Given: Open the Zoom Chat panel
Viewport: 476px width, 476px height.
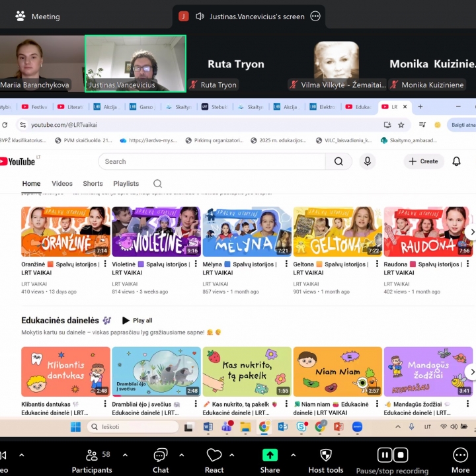Looking at the screenshot, I should (x=161, y=456).
